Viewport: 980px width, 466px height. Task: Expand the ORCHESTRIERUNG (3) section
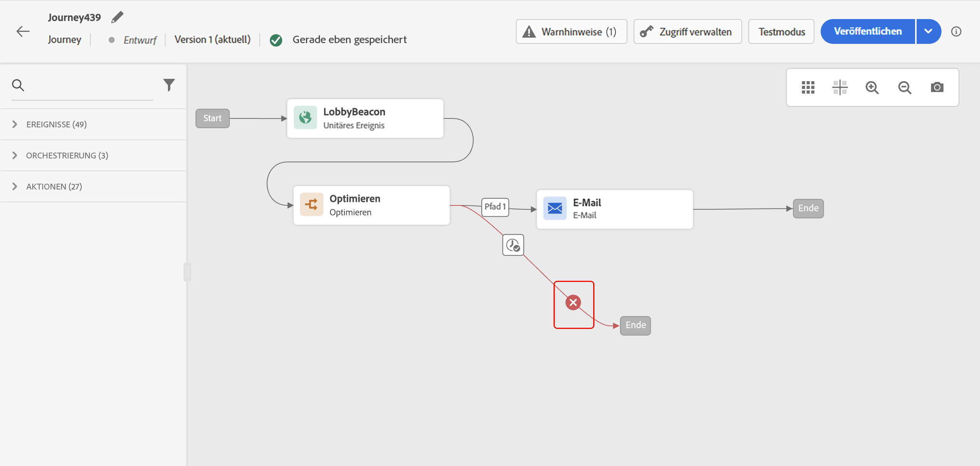point(67,155)
